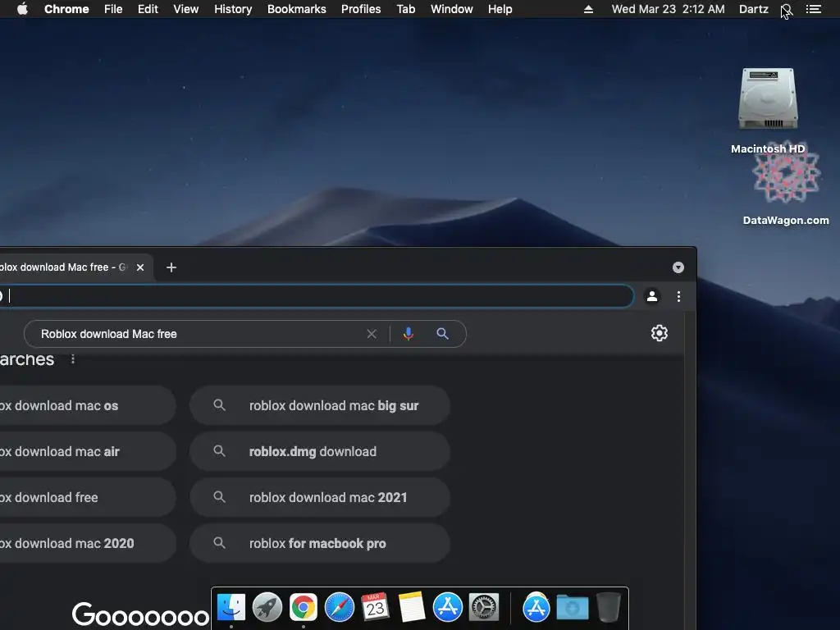Open the Edit menu
This screenshot has height=630, width=840.
(x=148, y=9)
